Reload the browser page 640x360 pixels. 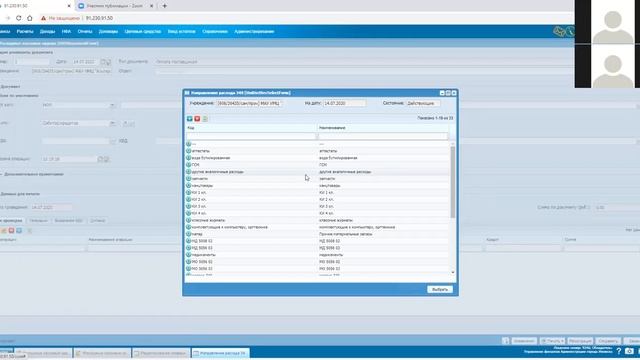coord(18,18)
